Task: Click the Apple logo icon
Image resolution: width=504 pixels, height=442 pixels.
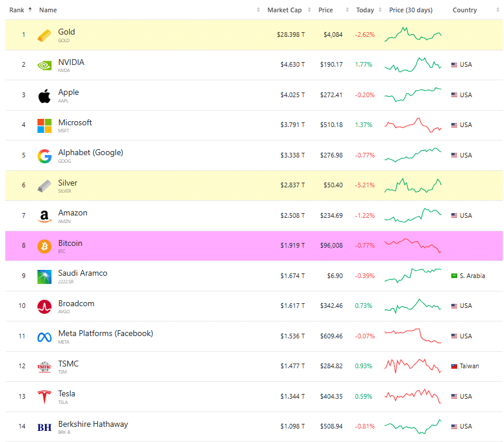Action: [44, 95]
